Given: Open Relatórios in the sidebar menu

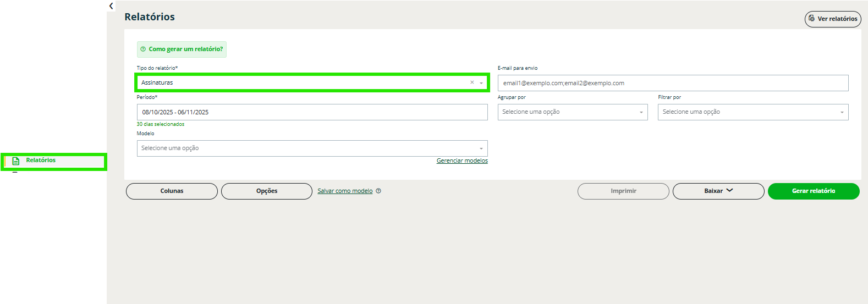Looking at the screenshot, I should coord(41,161).
